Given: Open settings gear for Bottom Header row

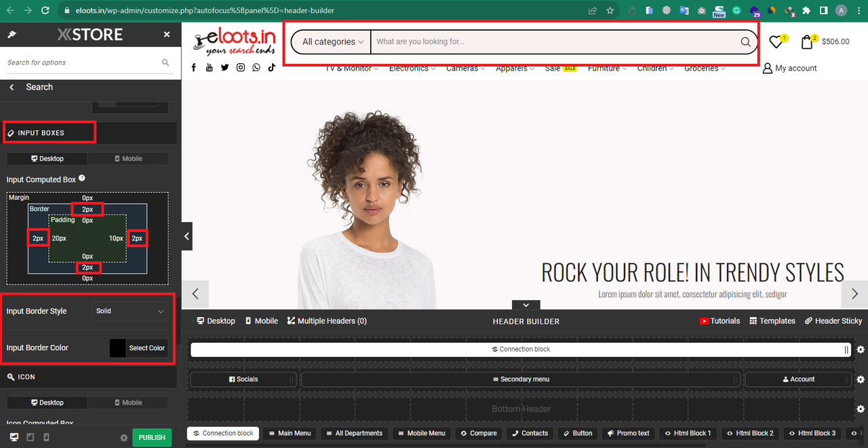Looking at the screenshot, I should click(x=861, y=409).
